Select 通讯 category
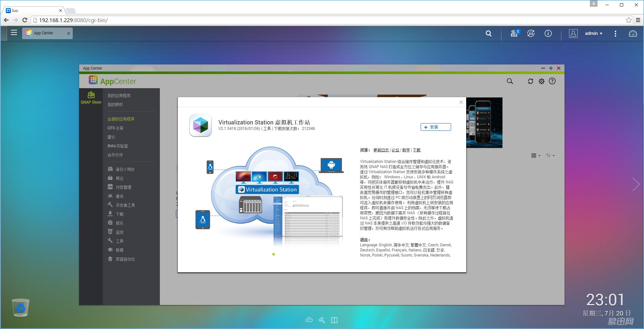Image resolution: width=644 pixels, height=329 pixels. (115, 196)
